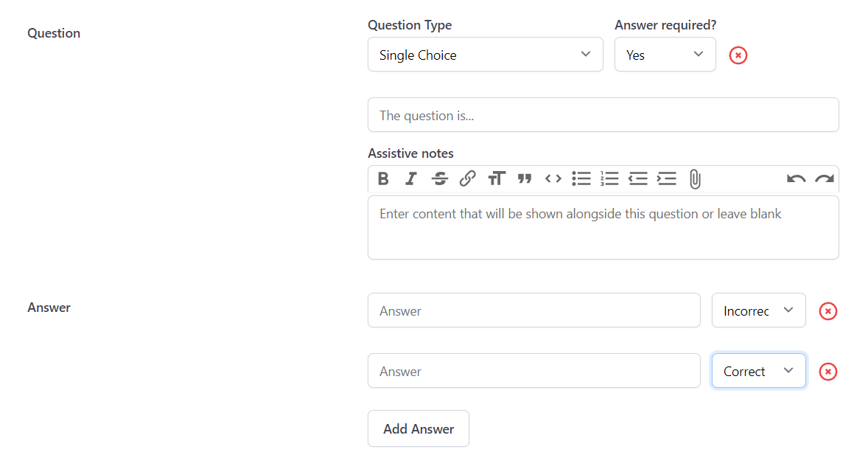Undo last edit in notes editor

pos(796,179)
